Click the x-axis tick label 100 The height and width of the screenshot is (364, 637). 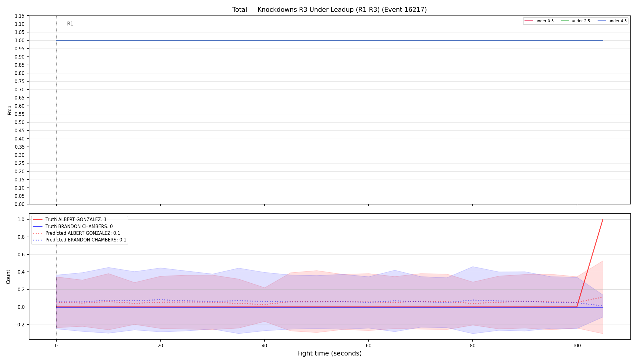coord(577,345)
